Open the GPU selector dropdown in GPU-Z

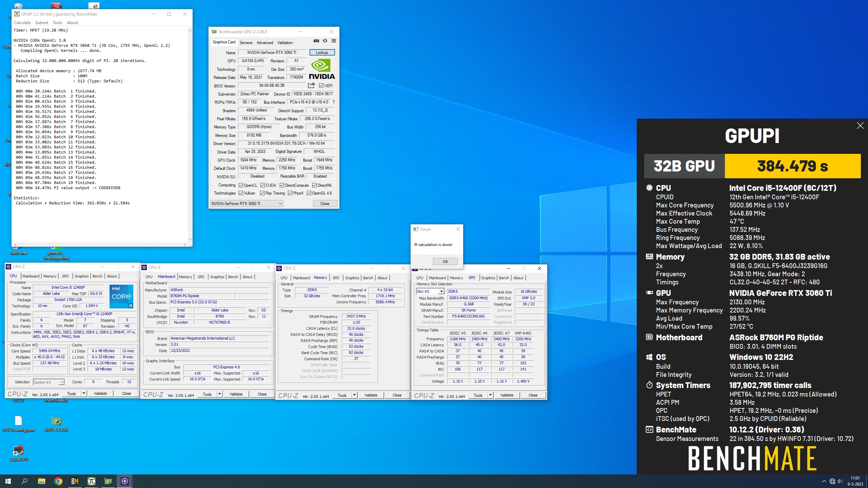tap(246, 204)
